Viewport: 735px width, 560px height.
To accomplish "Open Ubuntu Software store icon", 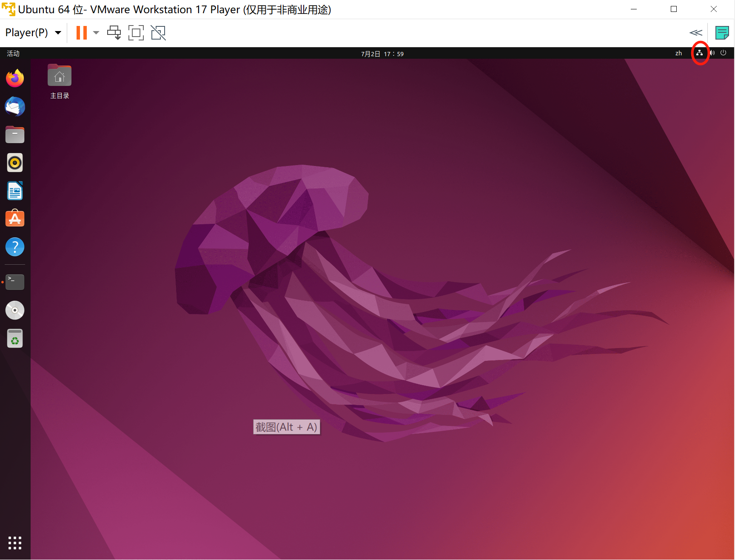I will 15,218.
